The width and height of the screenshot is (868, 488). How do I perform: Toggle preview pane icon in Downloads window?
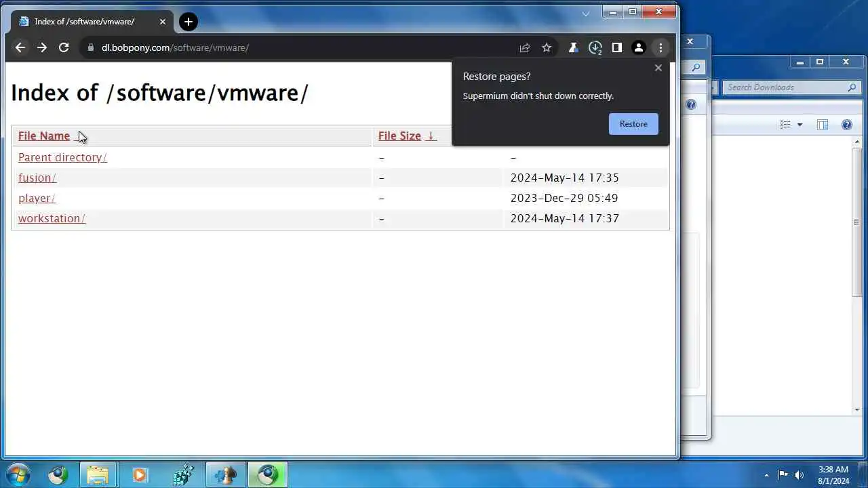[823, 125]
